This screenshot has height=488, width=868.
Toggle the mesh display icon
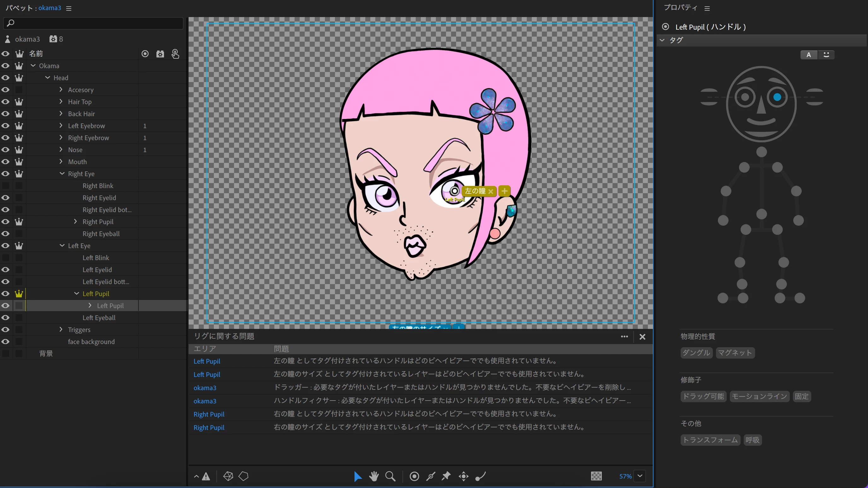228,476
